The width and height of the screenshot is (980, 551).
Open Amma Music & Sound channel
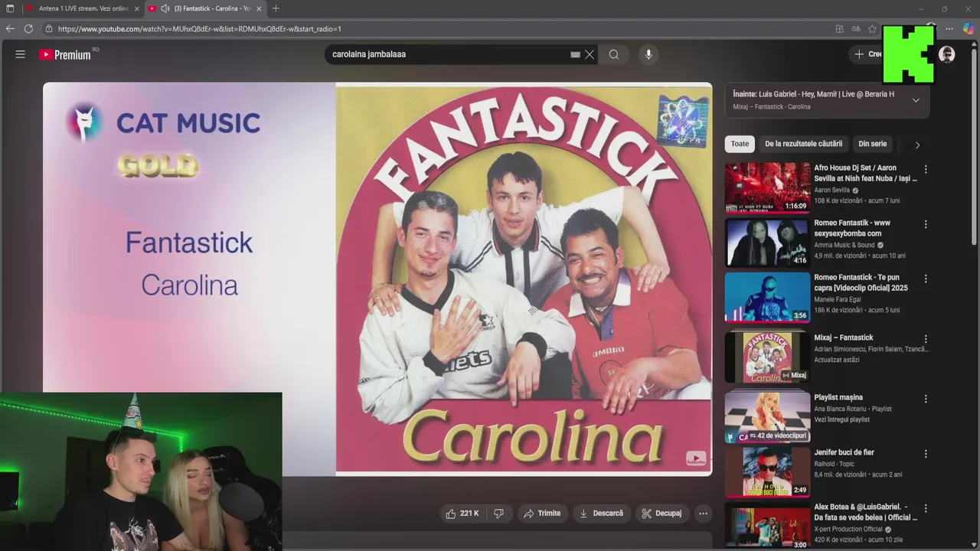pos(844,245)
